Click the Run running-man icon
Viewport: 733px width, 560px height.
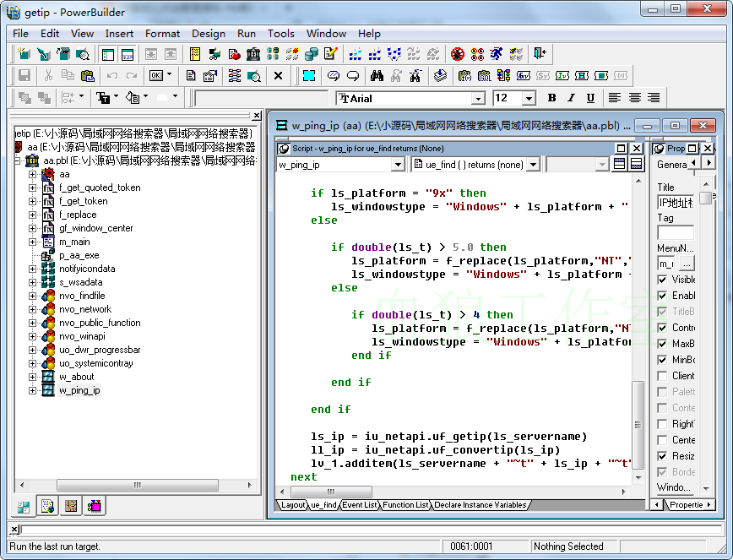pyautogui.click(x=497, y=54)
